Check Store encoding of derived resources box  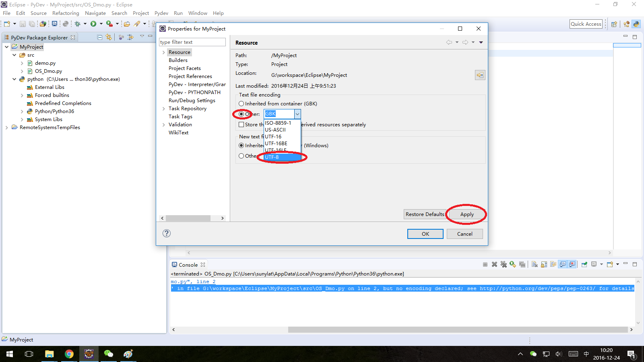tap(241, 125)
